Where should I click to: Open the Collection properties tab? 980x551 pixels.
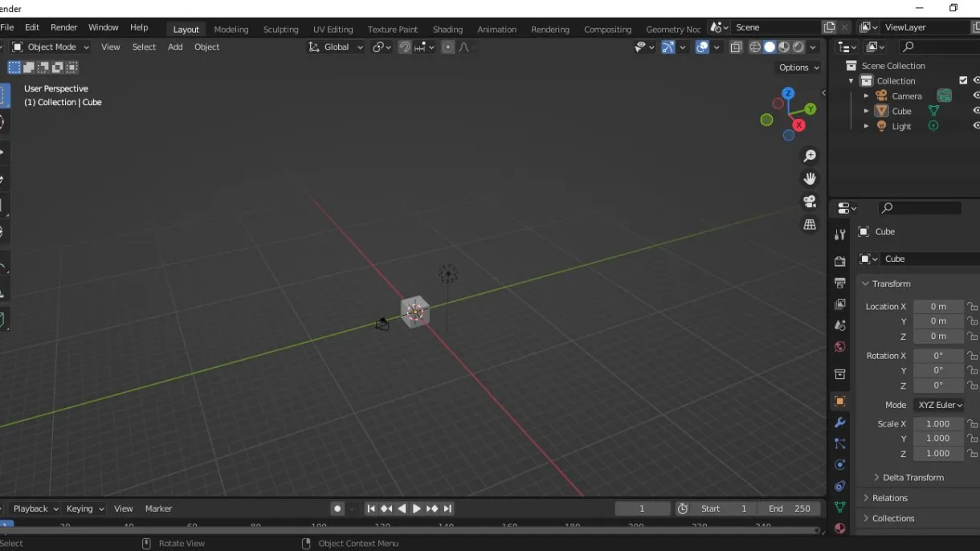pos(839,374)
